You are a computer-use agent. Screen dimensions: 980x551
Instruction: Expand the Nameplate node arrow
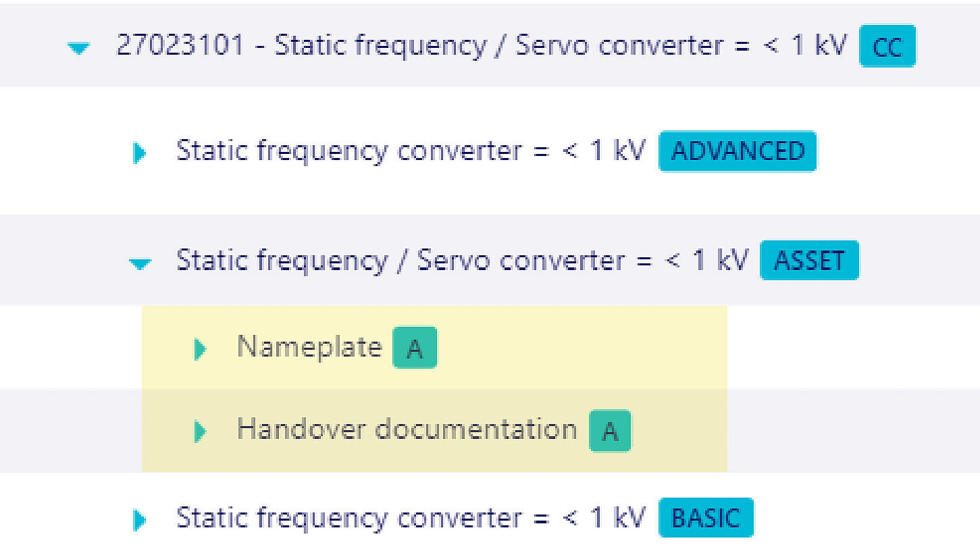tap(199, 349)
